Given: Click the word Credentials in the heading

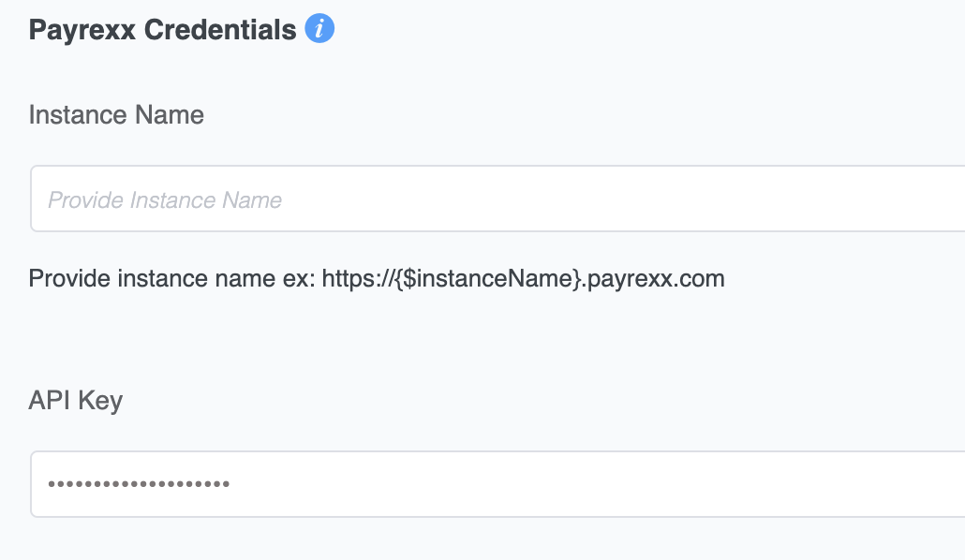Looking at the screenshot, I should click(220, 30).
